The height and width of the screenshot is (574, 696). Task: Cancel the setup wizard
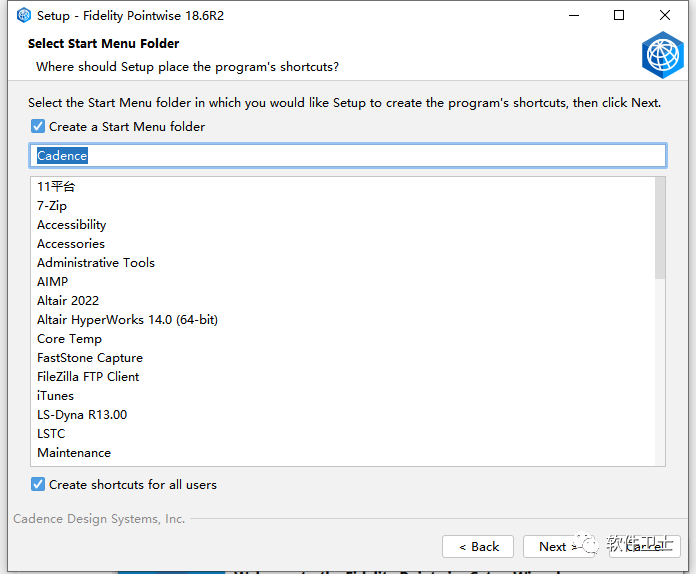645,546
